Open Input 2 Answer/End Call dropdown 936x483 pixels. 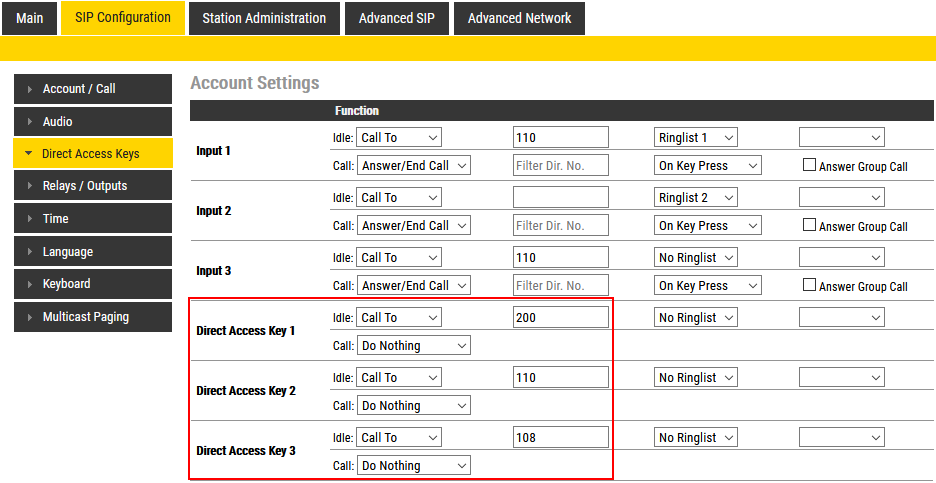coord(413,226)
